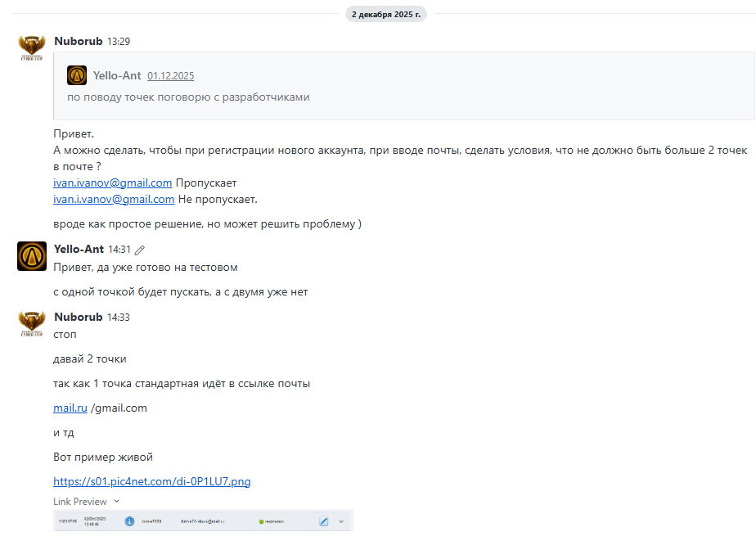The image size is (756, 541).
Task: Click the 2 декабря 2025 date separator
Action: tap(385, 15)
